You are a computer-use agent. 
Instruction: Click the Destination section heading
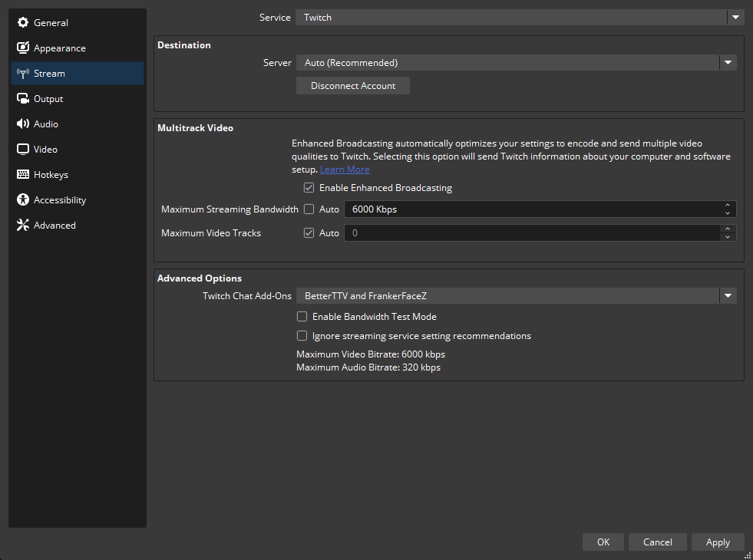click(184, 45)
